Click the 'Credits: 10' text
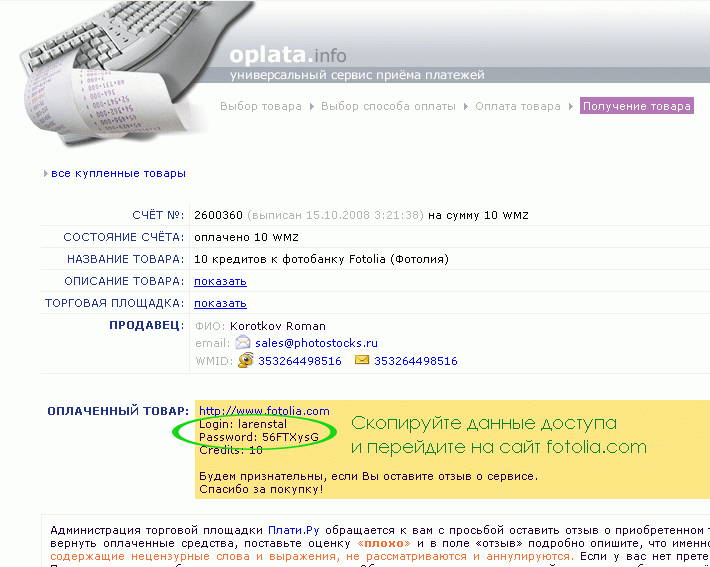Image resolution: width=710 pixels, height=567 pixels. pyautogui.click(x=231, y=450)
